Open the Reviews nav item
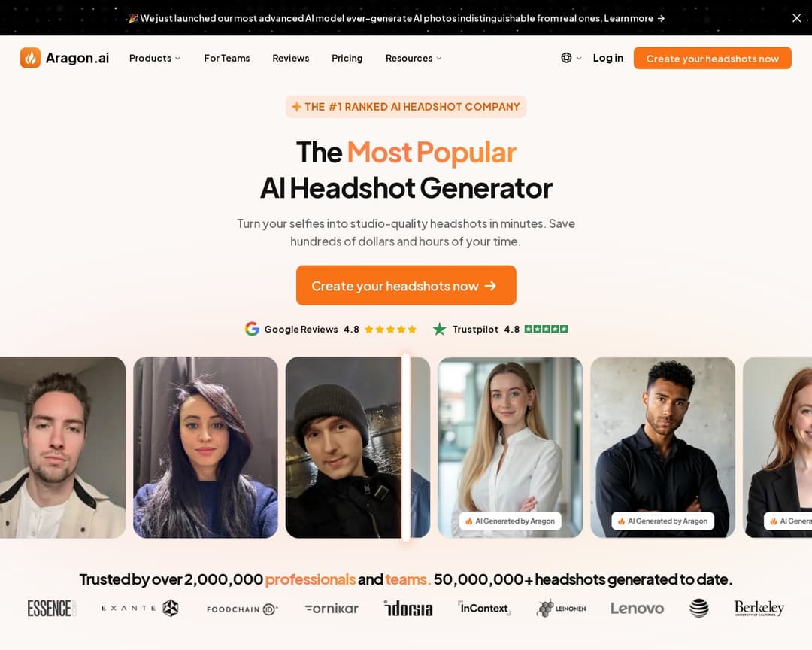This screenshot has width=812, height=650. coord(290,58)
